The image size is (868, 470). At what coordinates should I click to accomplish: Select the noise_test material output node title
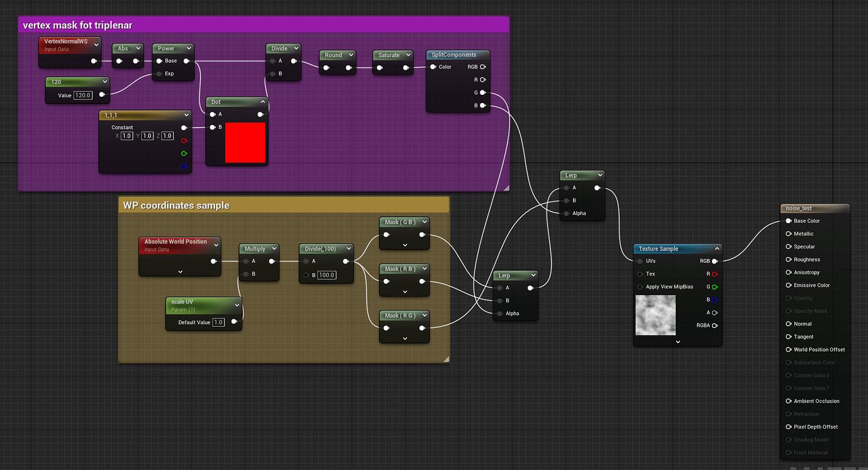tap(799, 209)
